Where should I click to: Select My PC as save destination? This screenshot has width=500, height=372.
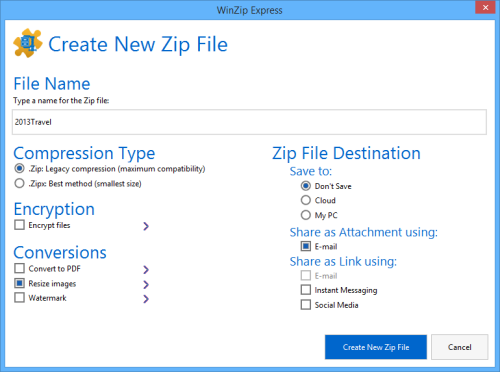(x=306, y=215)
